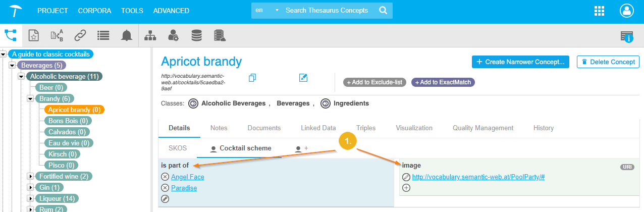Image resolution: width=644 pixels, height=212 pixels.
Task: Open the apps grid icon
Action: coord(600,11)
